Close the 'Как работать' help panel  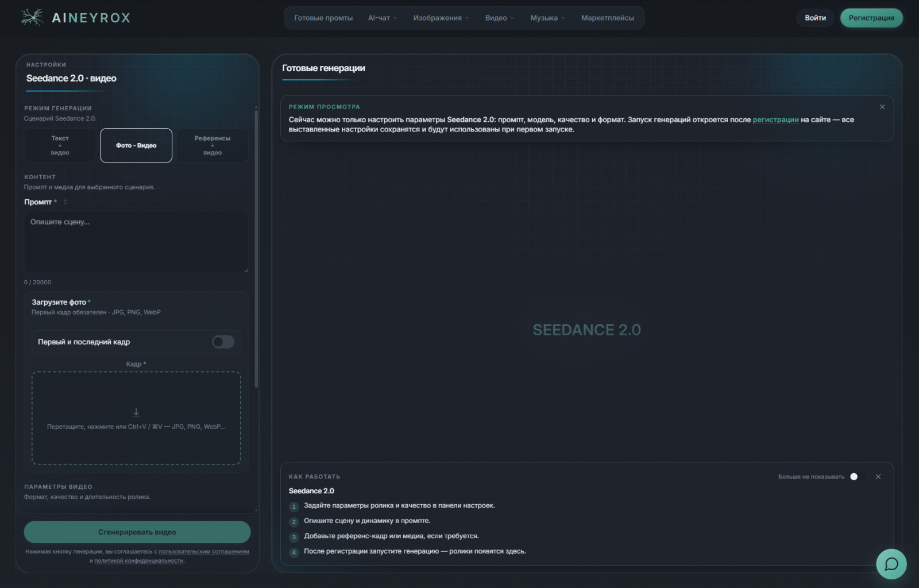(x=878, y=477)
